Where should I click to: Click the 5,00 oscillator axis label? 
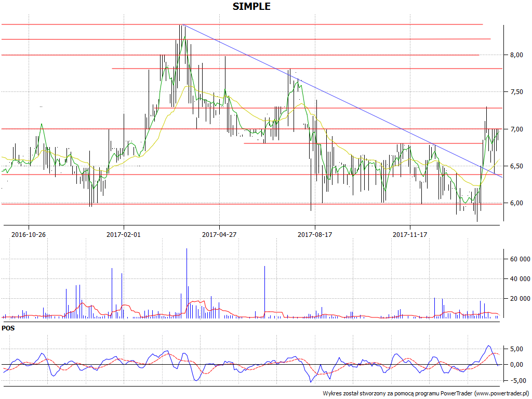pyautogui.click(x=516, y=349)
